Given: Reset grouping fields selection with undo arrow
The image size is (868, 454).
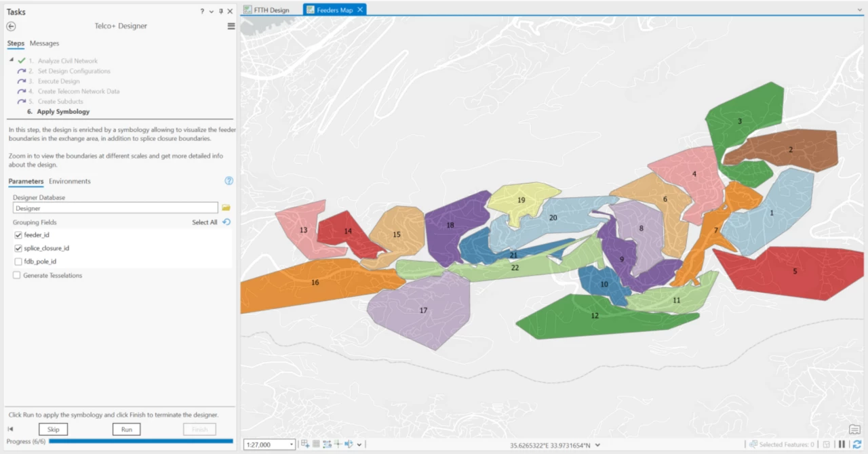Looking at the screenshot, I should (226, 222).
